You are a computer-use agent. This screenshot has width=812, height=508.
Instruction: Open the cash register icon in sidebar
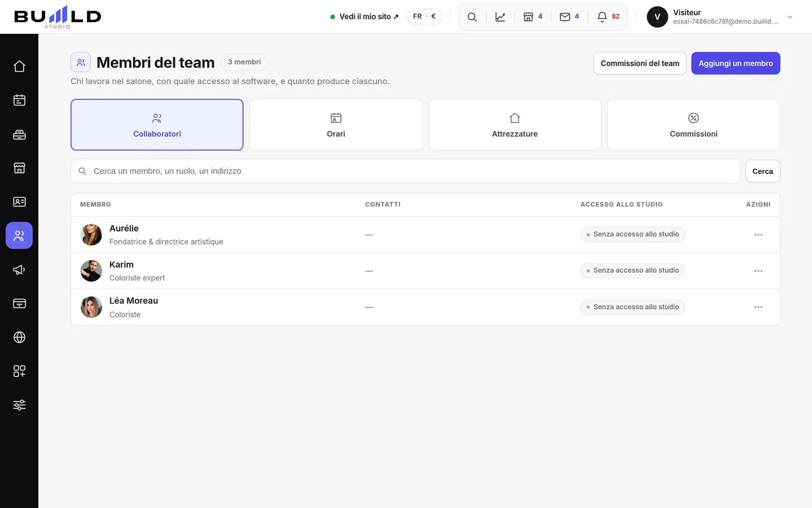click(x=19, y=134)
